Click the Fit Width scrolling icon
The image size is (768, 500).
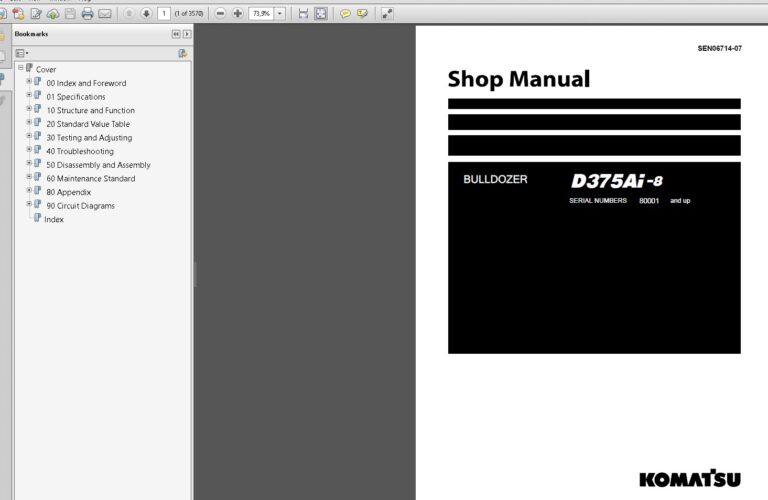click(x=304, y=14)
